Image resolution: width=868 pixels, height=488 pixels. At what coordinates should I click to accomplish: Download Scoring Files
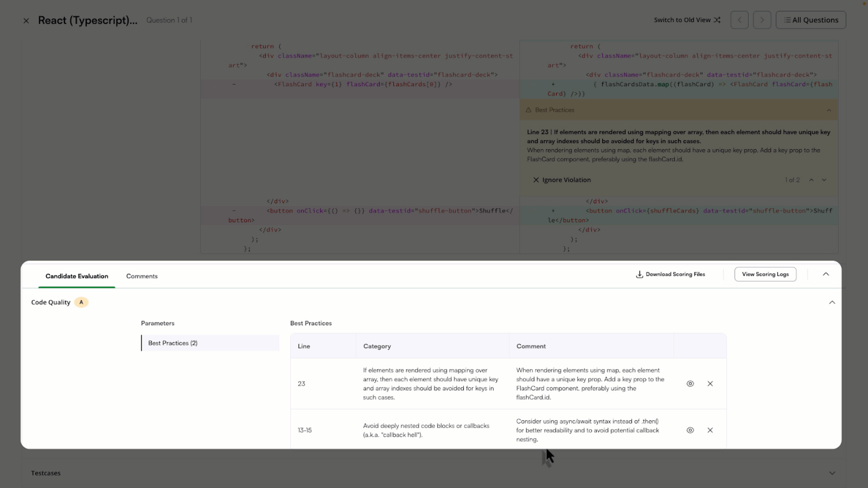[x=670, y=274]
